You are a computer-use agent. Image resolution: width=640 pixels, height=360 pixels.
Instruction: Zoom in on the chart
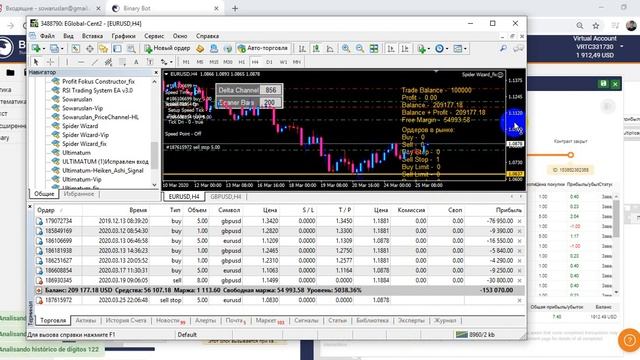coord(346,49)
